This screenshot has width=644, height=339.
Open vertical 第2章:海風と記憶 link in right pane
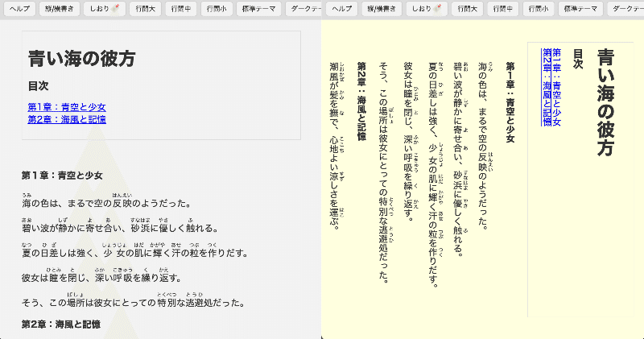[x=547, y=87]
